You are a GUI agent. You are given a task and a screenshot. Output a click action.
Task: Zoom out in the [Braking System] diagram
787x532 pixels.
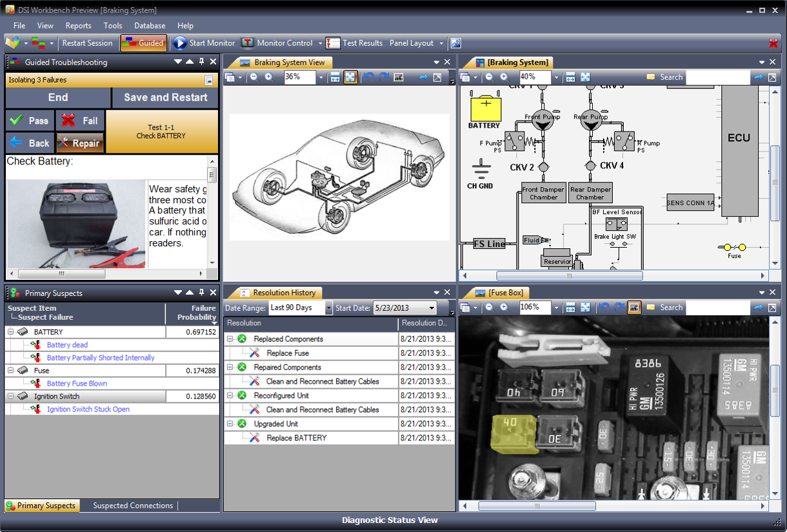490,77
